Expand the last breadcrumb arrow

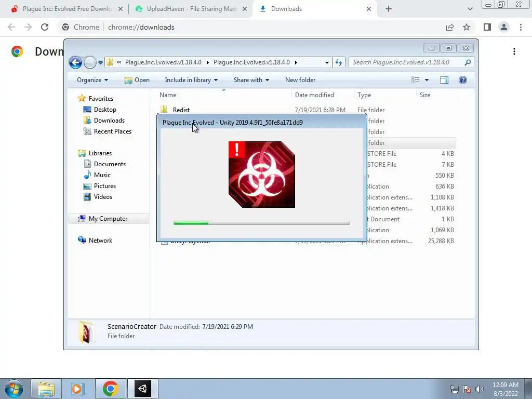[296, 62]
